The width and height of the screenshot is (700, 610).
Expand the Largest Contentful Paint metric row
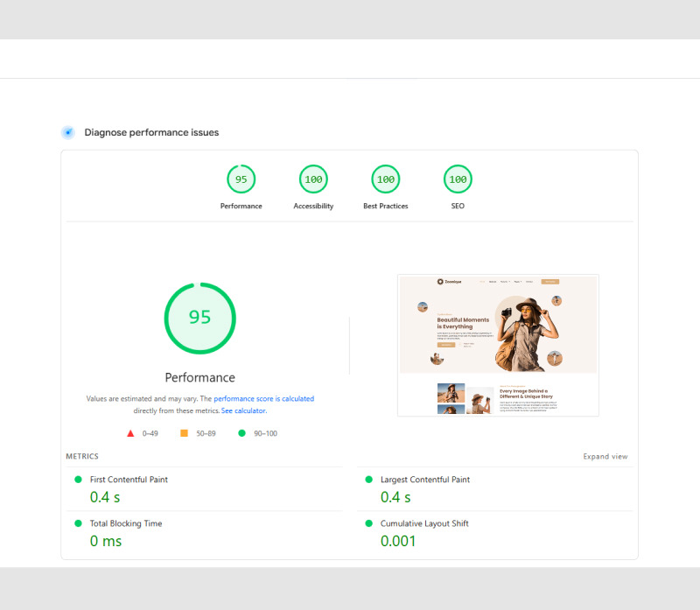[x=424, y=480]
